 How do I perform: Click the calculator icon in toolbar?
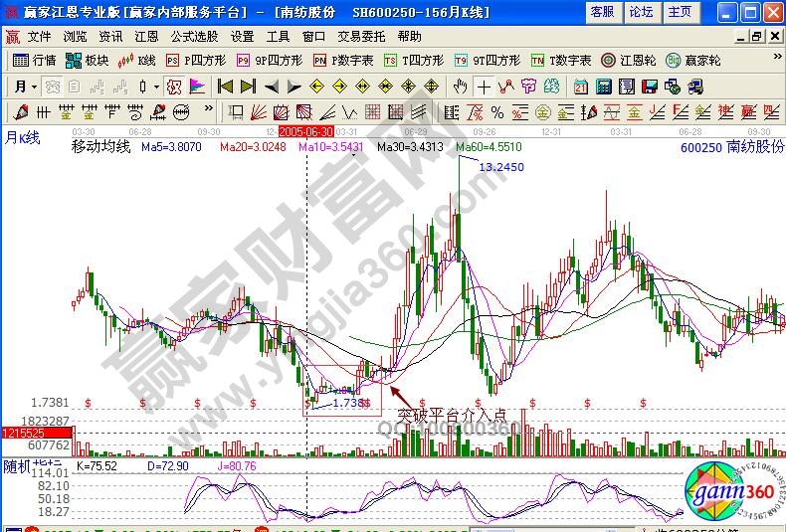(604, 86)
